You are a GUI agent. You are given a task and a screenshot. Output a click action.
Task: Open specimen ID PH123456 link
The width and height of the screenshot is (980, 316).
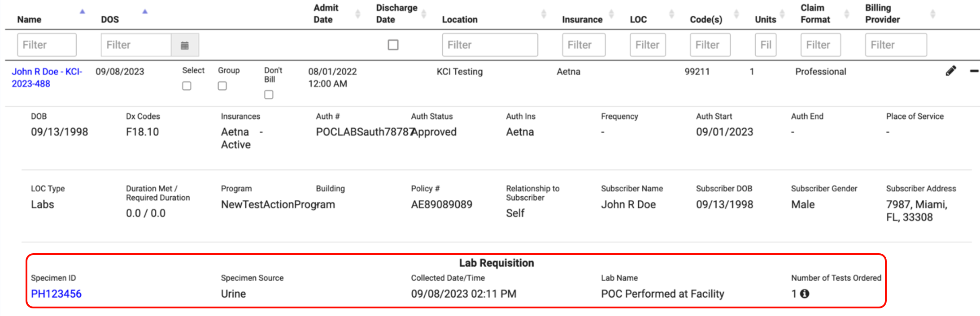click(56, 294)
